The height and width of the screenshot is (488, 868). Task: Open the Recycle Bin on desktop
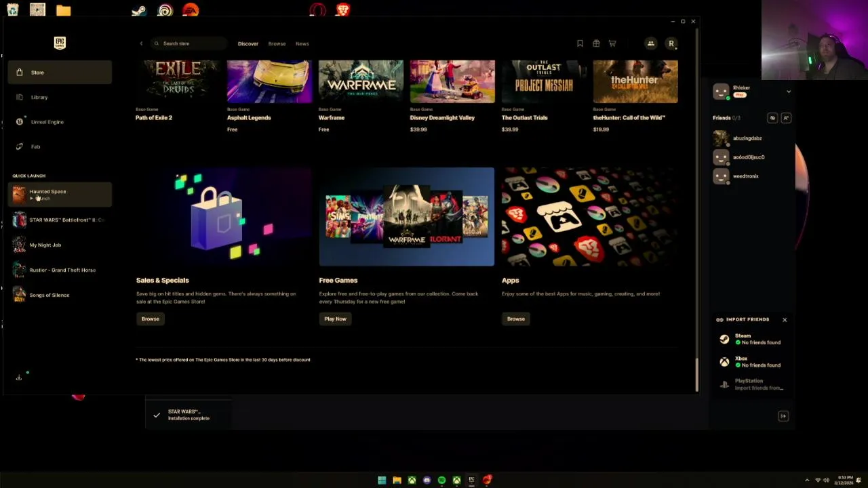point(12,10)
